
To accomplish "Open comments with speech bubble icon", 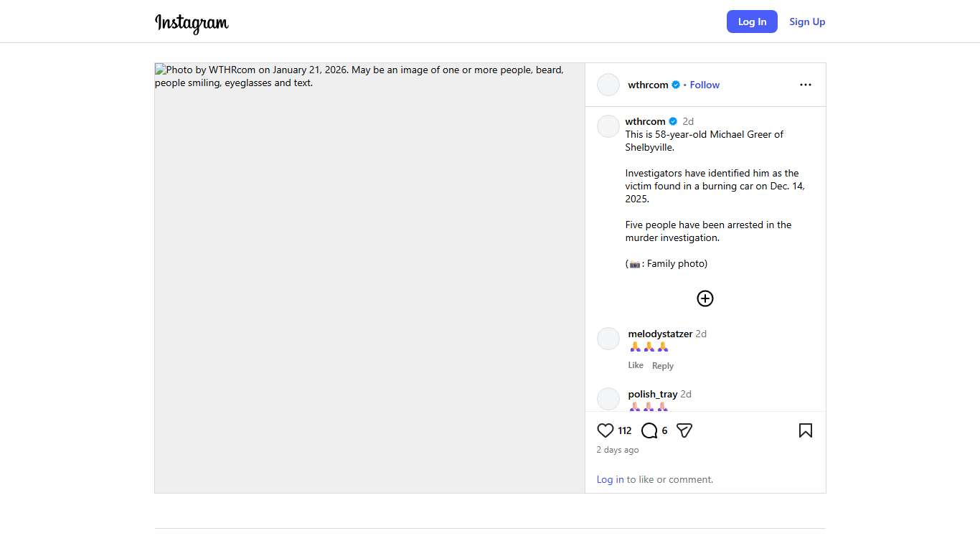I will (x=649, y=430).
